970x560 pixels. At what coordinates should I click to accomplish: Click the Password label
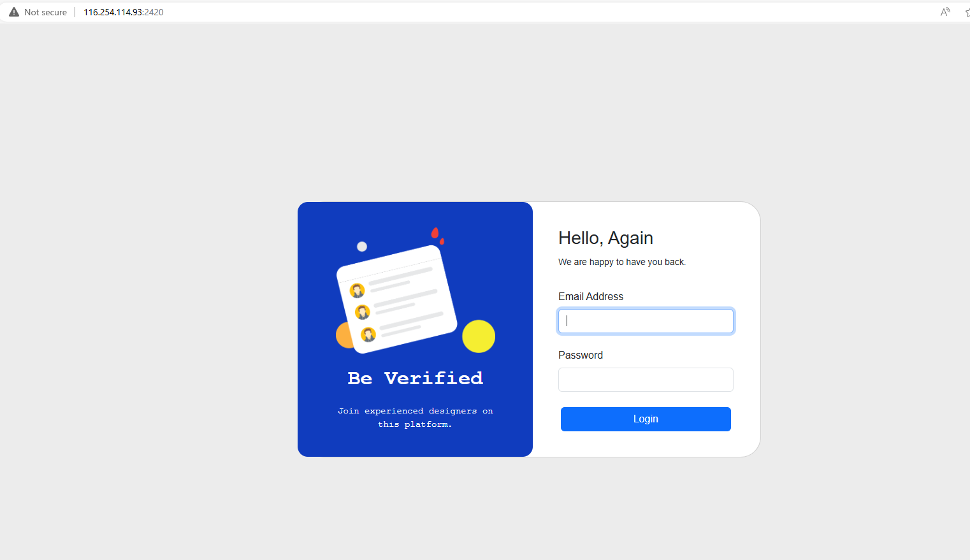581,355
